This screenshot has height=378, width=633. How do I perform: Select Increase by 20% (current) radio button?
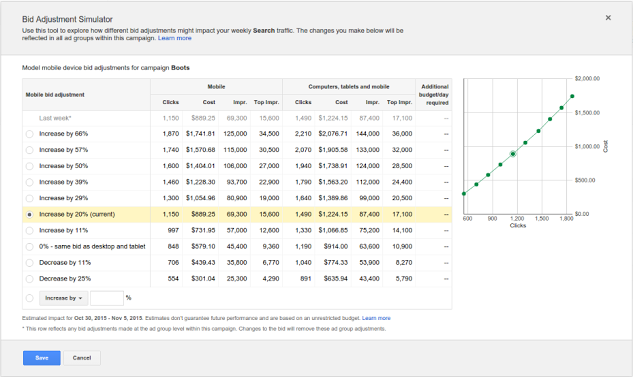[x=29, y=215]
